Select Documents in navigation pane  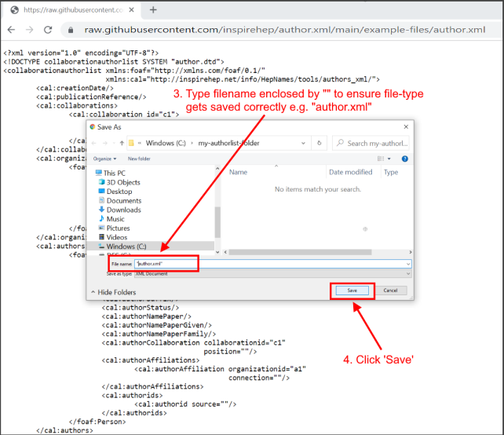tap(119, 201)
